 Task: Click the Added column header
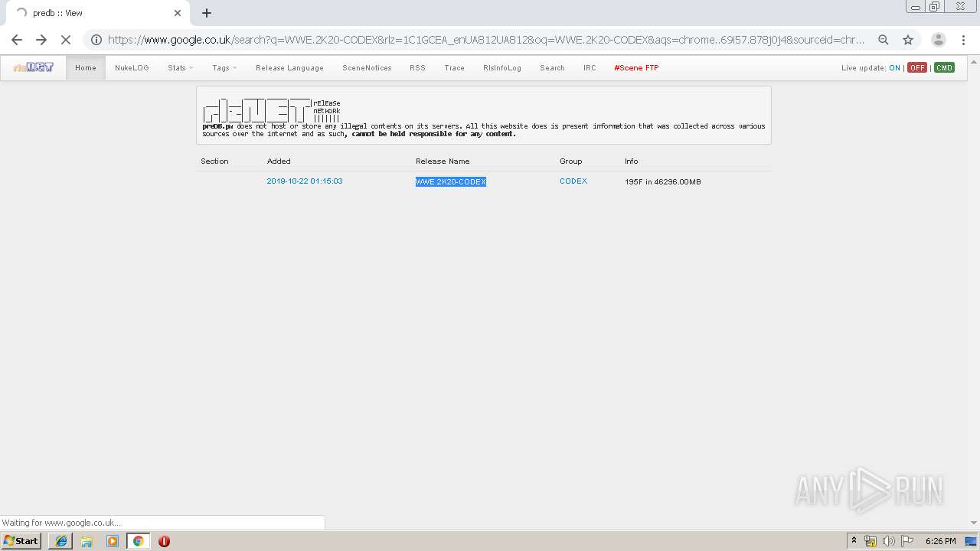click(279, 161)
